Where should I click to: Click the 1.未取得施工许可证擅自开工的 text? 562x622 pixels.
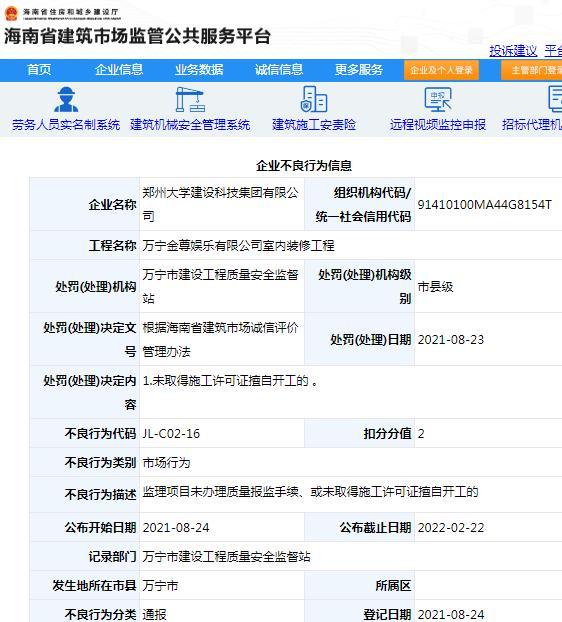[230, 381]
